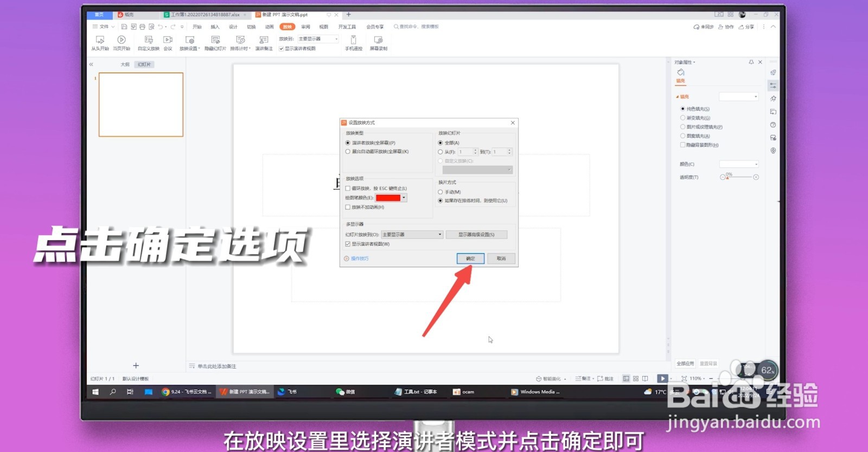Screen dimensions: 868x452
Task: Click the fit-to-window icon beside zoom
Action: [684, 378]
